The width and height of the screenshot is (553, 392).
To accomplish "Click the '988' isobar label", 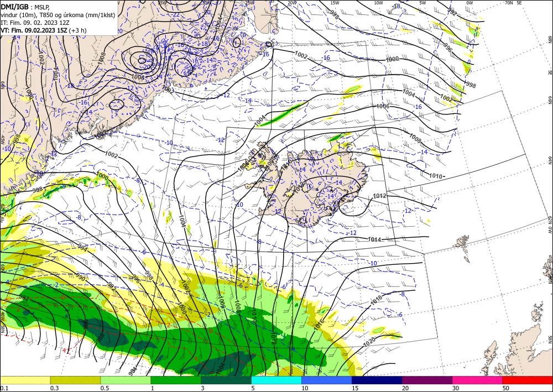I will pyautogui.click(x=100, y=337).
